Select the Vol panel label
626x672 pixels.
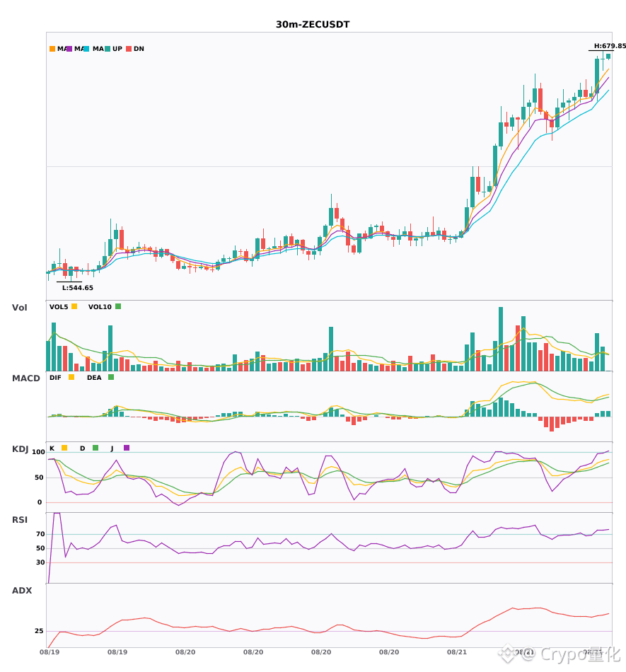(19, 308)
